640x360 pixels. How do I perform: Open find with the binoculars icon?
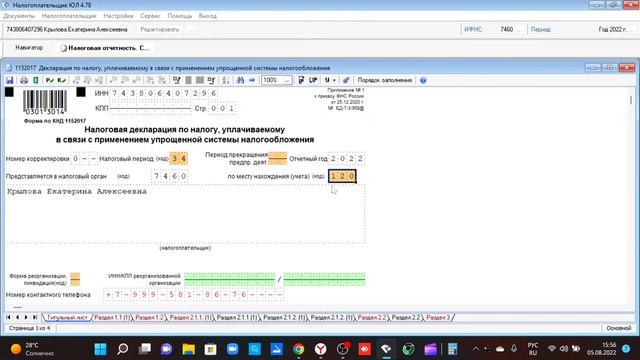(x=240, y=80)
